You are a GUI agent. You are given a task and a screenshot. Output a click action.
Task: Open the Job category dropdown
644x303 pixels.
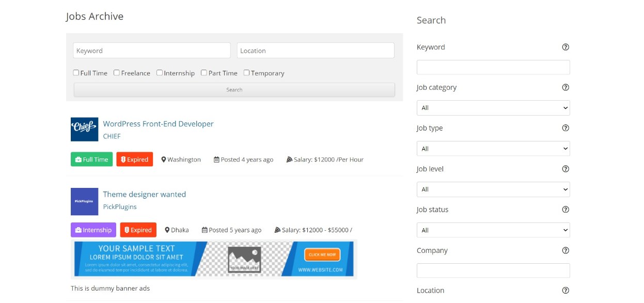[493, 108]
